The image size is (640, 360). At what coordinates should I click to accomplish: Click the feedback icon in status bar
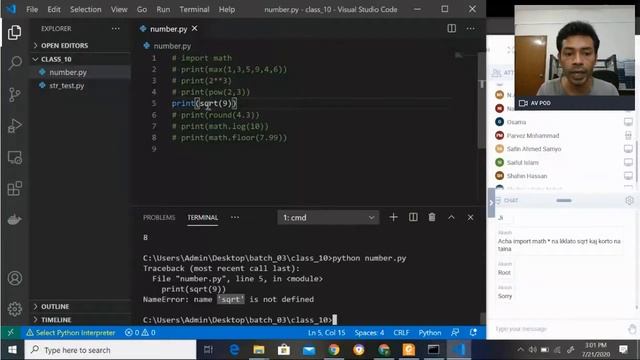[455, 333]
